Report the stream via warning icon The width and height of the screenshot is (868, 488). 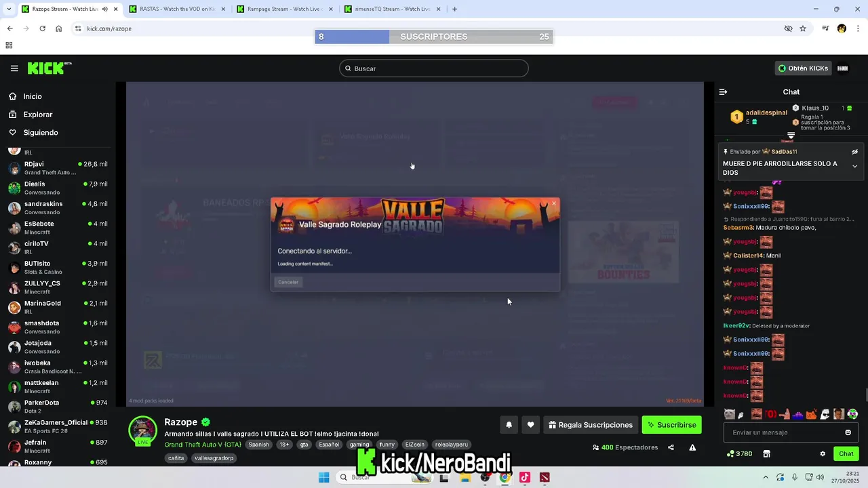point(692,447)
